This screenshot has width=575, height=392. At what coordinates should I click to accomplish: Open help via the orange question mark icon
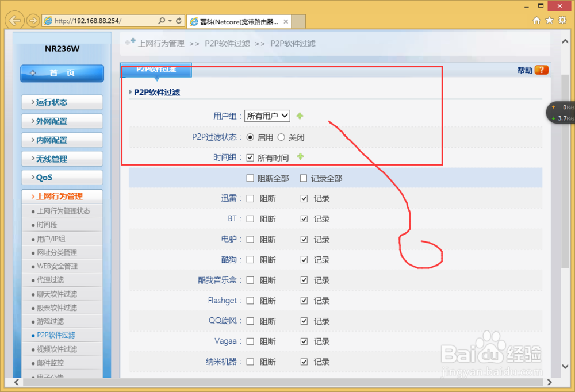(540, 68)
